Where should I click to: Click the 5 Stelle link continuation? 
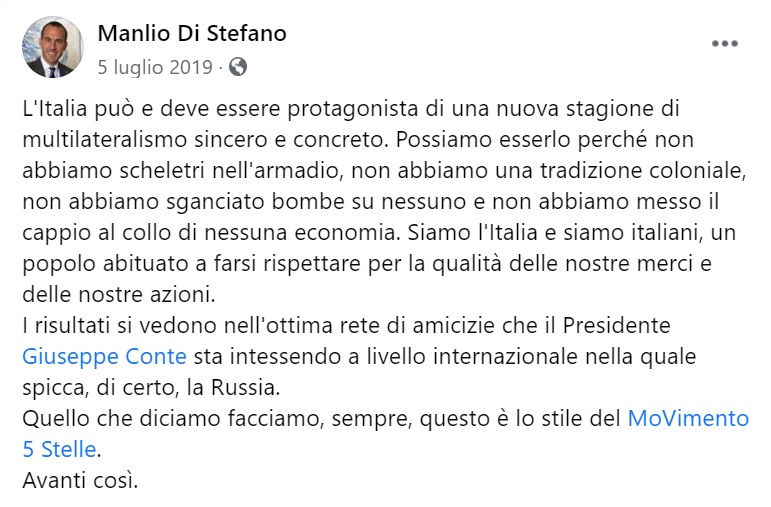(59, 449)
